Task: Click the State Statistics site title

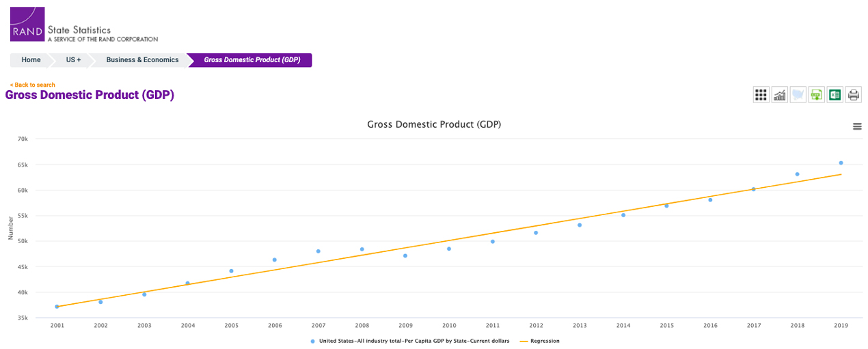Action: tap(79, 30)
